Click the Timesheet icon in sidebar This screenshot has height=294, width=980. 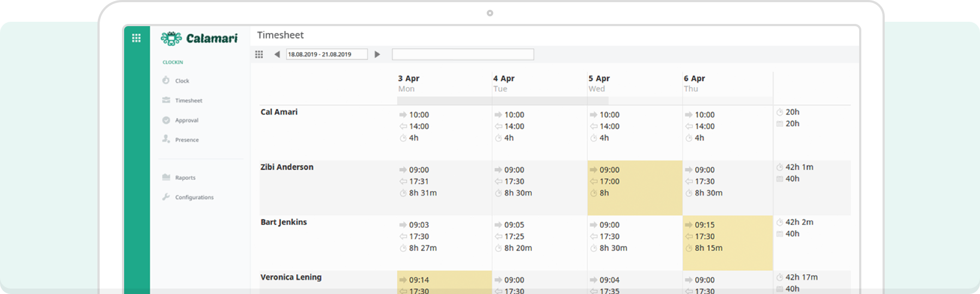pyautogui.click(x=166, y=100)
